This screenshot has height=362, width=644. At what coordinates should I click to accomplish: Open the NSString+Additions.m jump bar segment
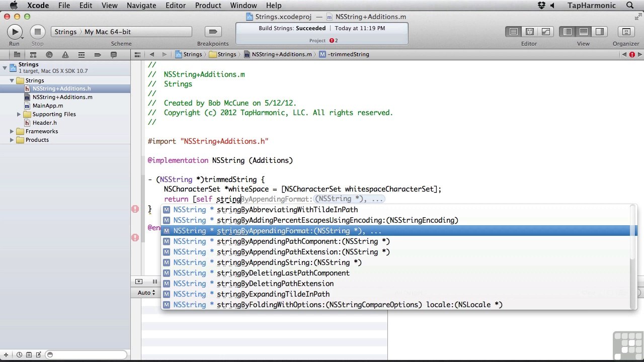click(277, 54)
